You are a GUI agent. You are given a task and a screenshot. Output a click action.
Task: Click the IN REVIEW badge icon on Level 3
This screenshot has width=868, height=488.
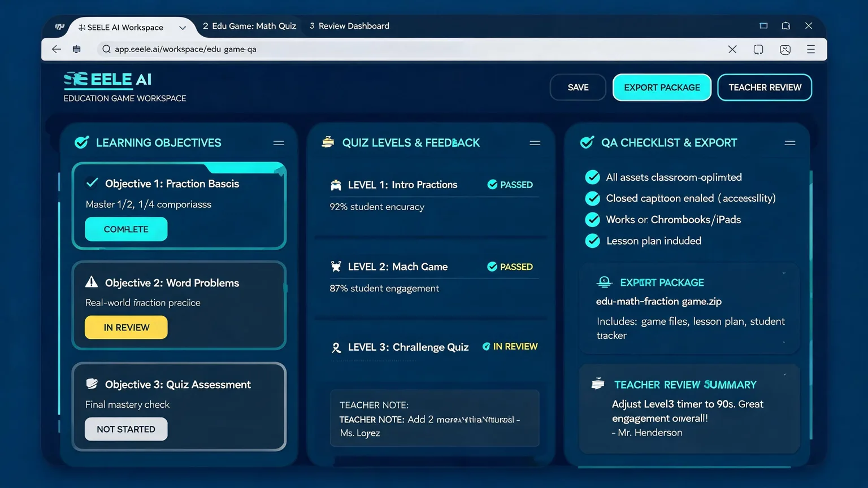pos(486,346)
